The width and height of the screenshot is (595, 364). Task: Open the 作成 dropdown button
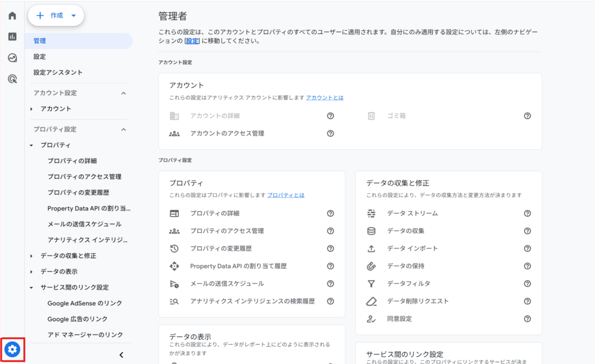tap(56, 16)
